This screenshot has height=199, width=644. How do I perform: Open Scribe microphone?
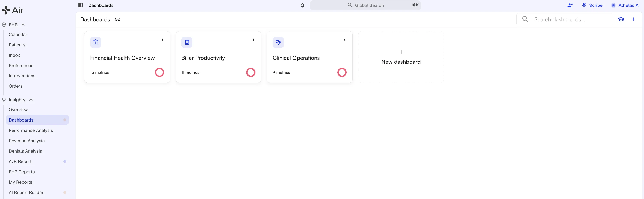[592, 5]
